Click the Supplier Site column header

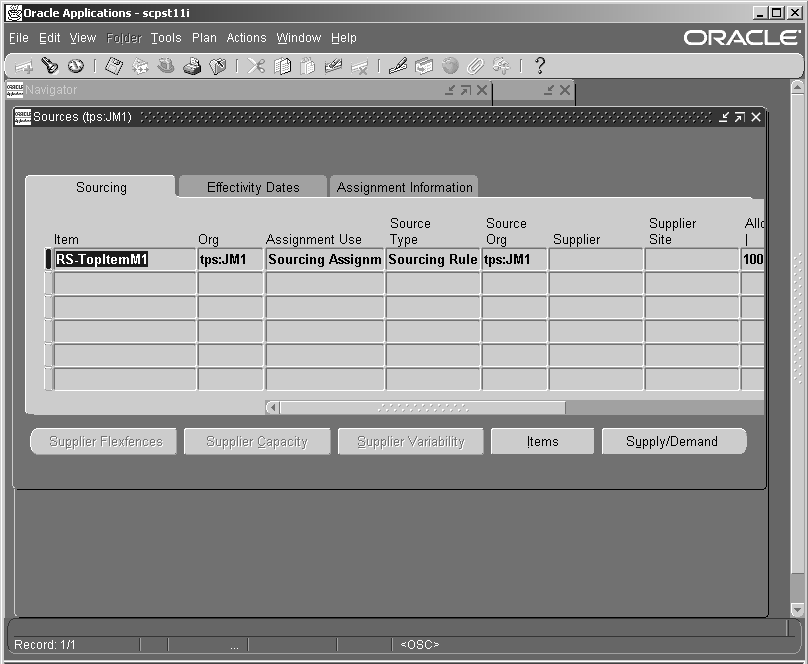tap(672, 231)
